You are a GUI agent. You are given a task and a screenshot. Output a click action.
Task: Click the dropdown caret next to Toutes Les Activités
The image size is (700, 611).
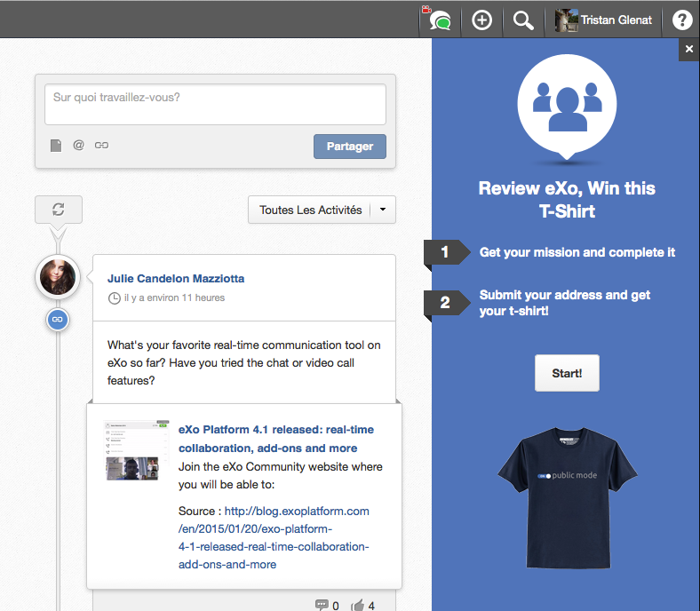(383, 210)
